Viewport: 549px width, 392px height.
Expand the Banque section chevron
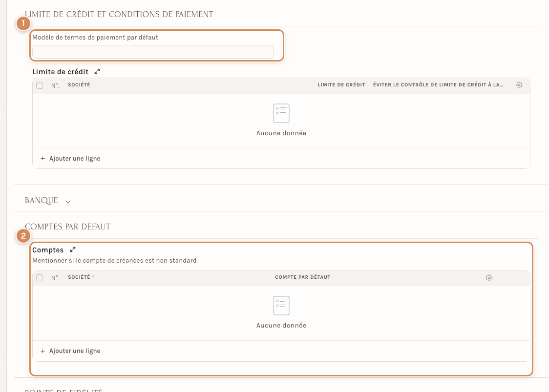(x=68, y=202)
